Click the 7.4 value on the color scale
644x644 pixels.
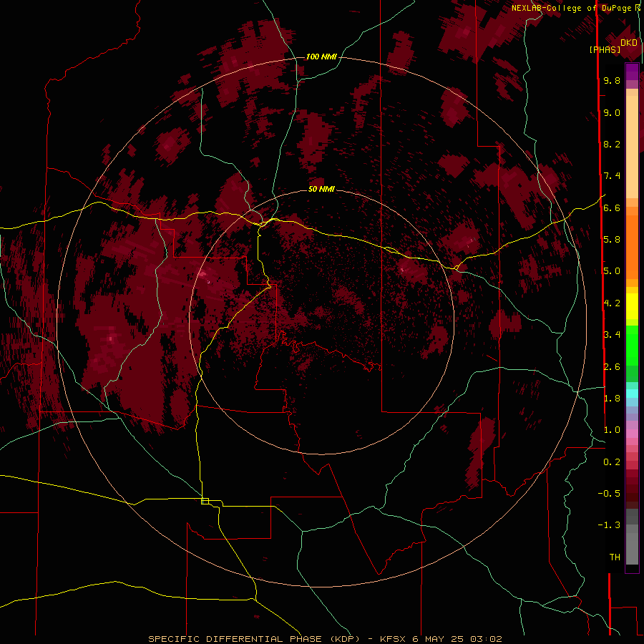(x=612, y=176)
